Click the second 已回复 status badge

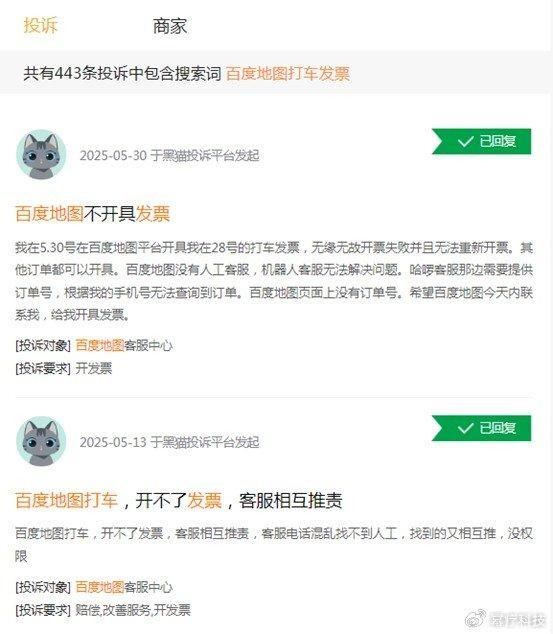click(481, 428)
